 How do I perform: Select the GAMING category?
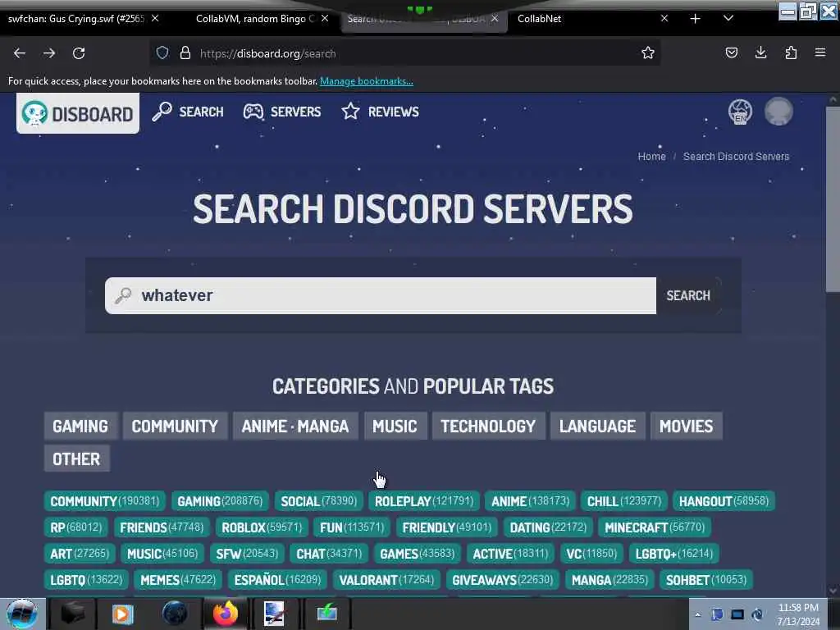(x=80, y=427)
